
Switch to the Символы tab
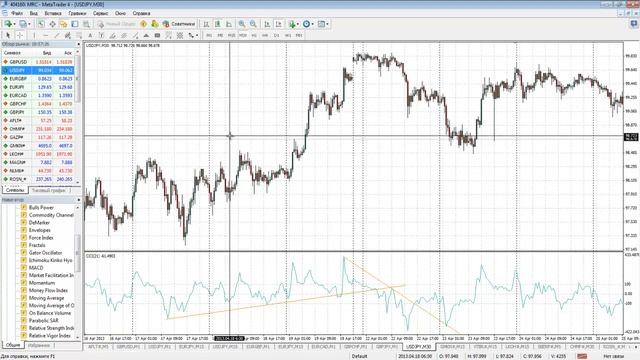[x=15, y=190]
